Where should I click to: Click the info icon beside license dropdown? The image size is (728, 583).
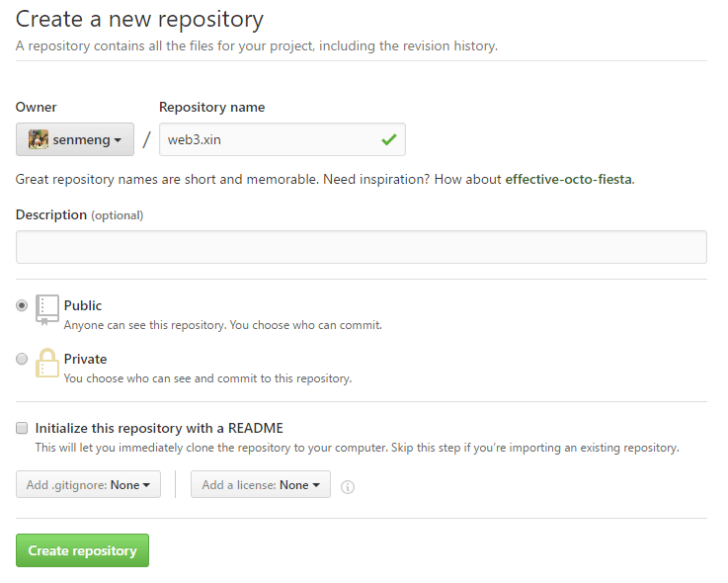click(348, 486)
